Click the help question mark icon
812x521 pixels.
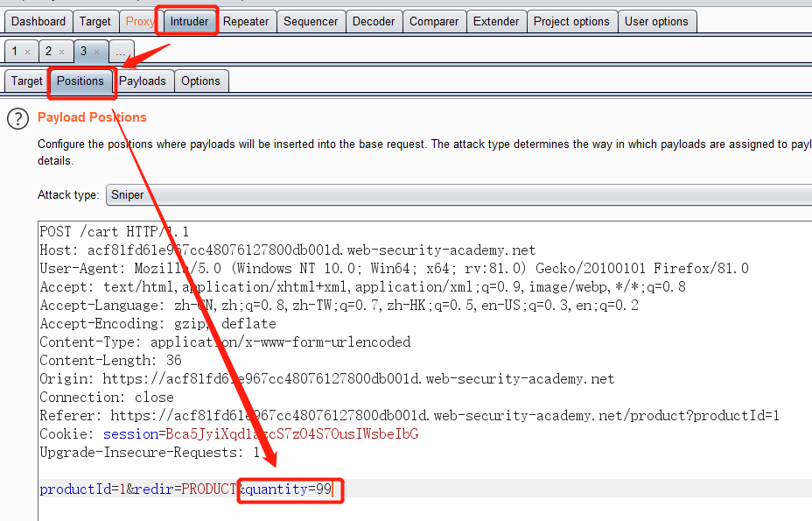click(x=17, y=119)
